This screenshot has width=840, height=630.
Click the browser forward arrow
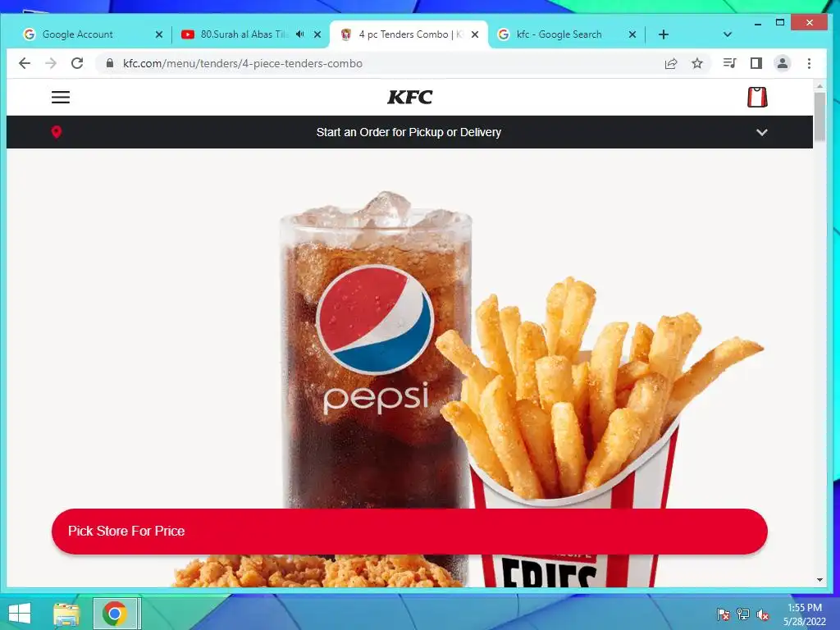[51, 63]
